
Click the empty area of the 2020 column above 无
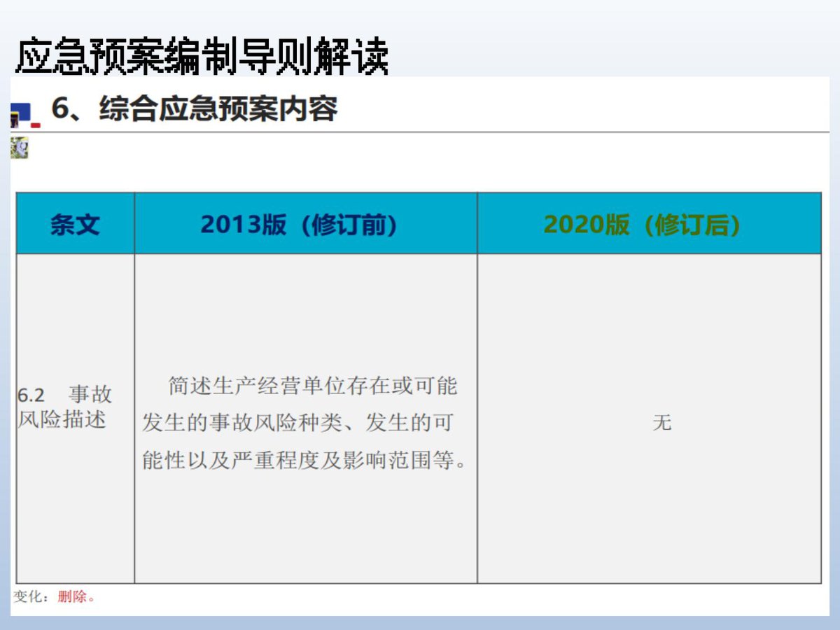tap(649, 329)
